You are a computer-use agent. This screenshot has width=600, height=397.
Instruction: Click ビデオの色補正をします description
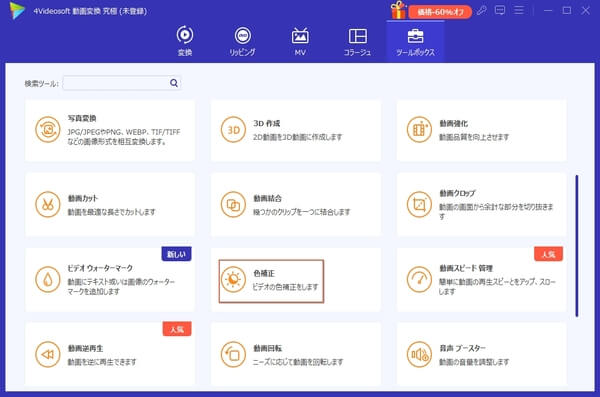pyautogui.click(x=285, y=287)
